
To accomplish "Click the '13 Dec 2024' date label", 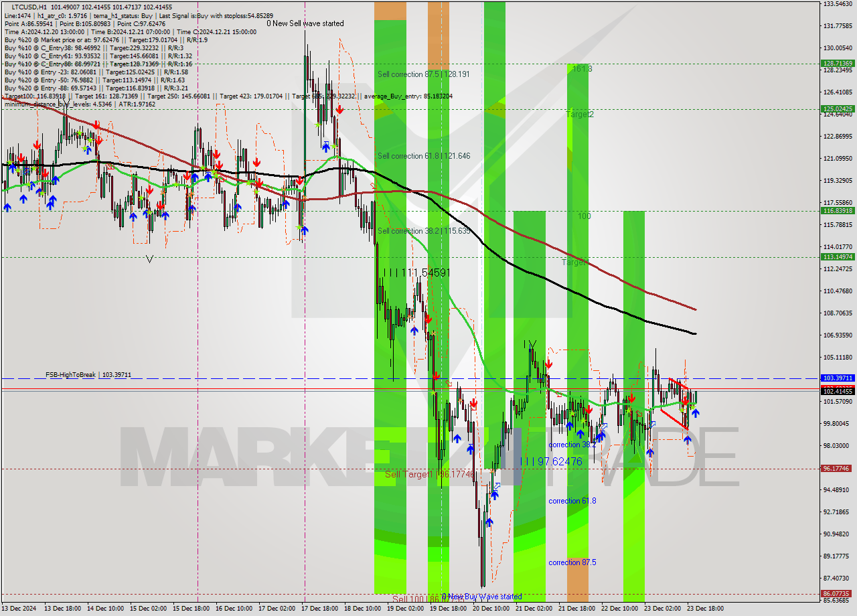I will tap(19, 609).
